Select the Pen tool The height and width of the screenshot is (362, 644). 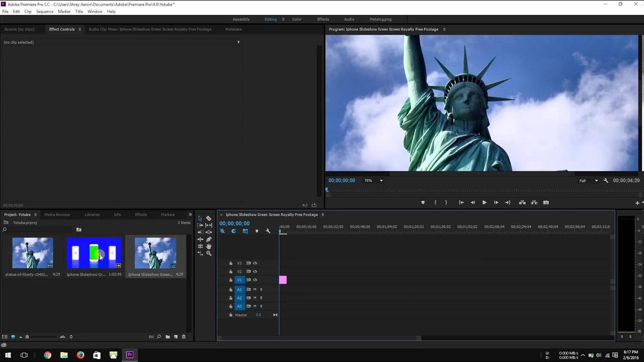click(x=209, y=239)
